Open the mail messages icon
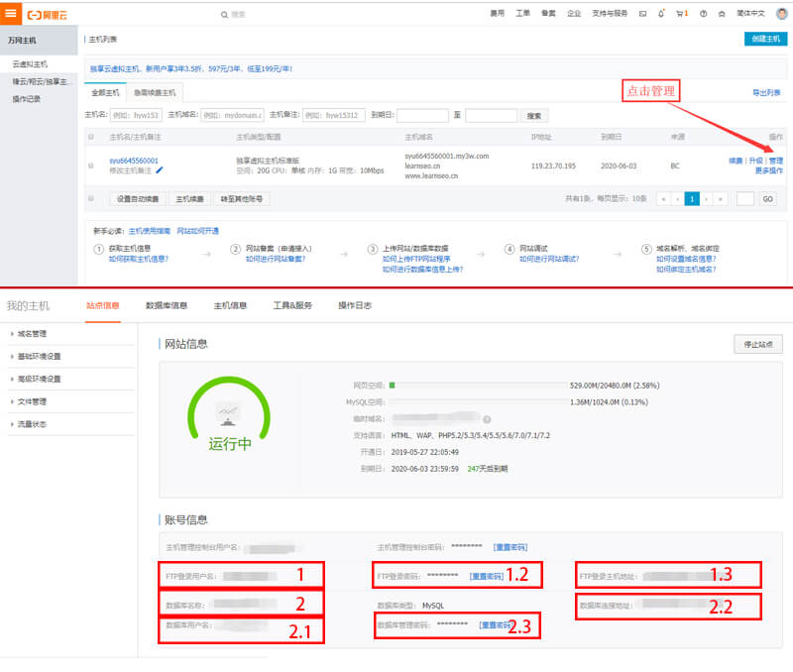 click(642, 14)
